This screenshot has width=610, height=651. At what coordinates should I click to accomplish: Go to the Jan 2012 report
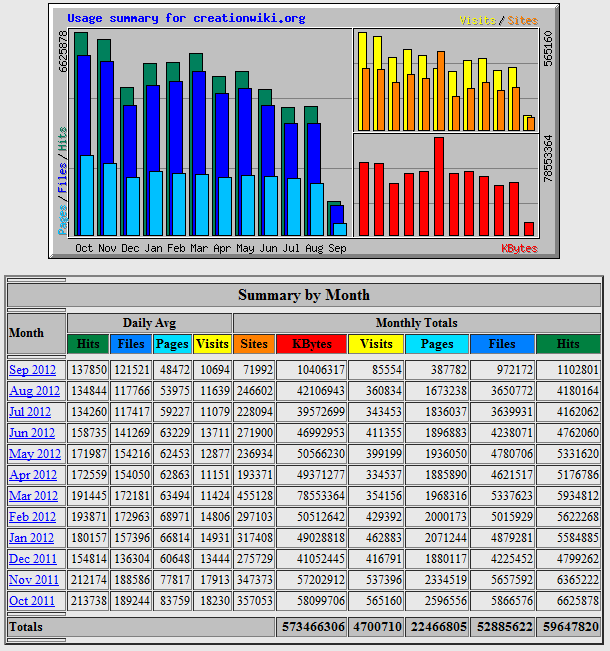32,538
